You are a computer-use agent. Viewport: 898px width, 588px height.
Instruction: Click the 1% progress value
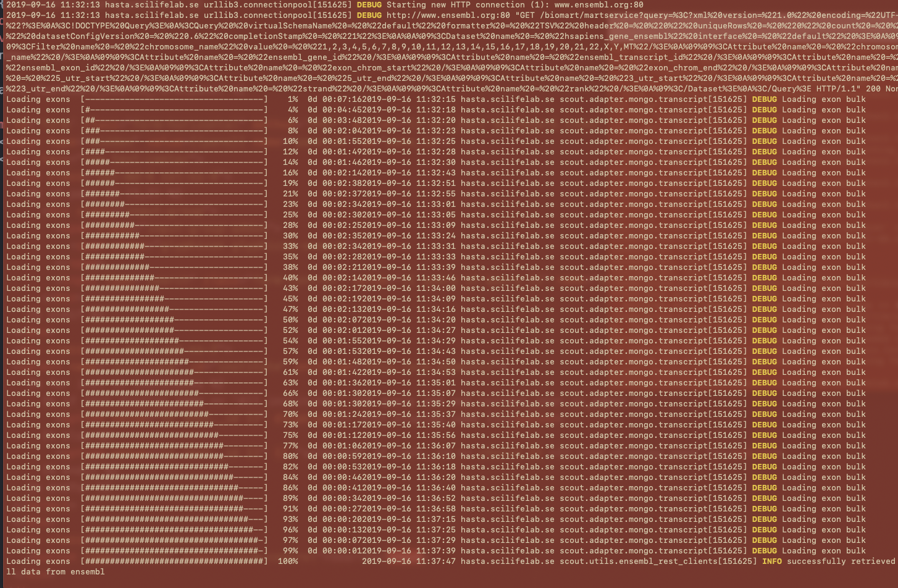[293, 99]
